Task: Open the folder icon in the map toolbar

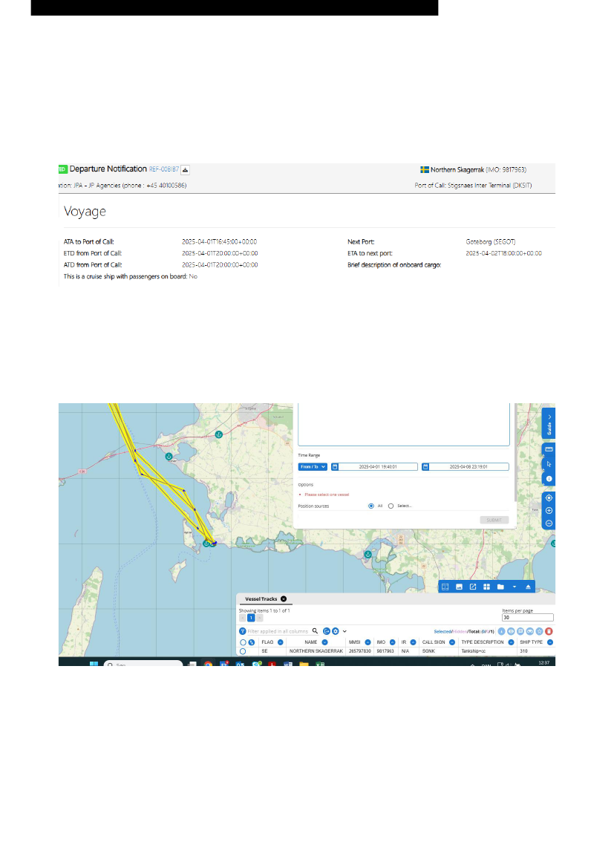Action: tap(500, 587)
